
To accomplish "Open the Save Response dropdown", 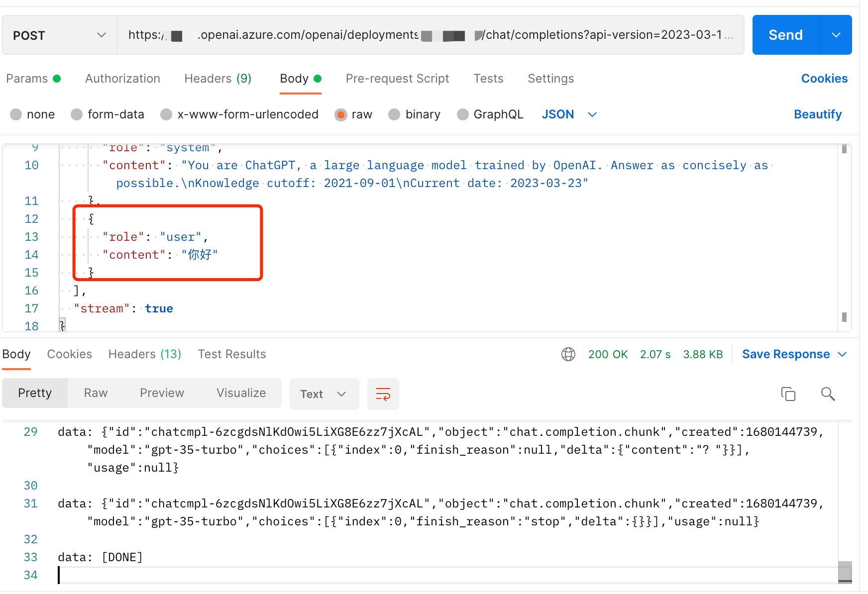I will tap(794, 354).
